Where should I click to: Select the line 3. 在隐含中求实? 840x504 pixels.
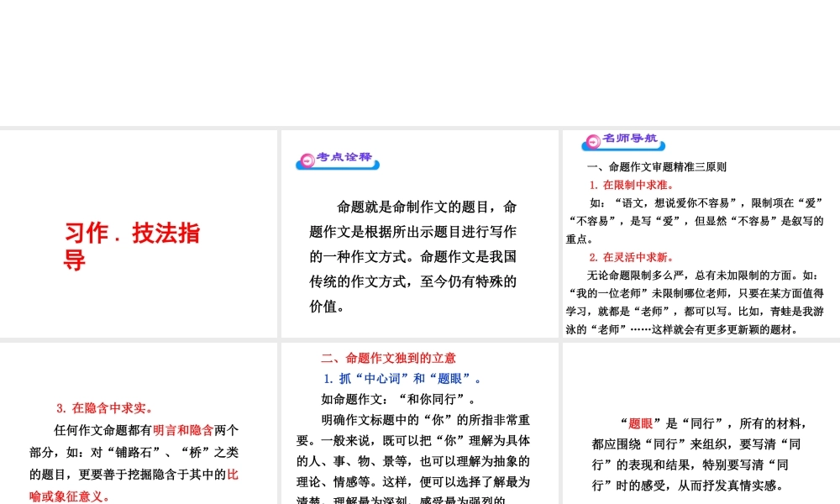103,407
